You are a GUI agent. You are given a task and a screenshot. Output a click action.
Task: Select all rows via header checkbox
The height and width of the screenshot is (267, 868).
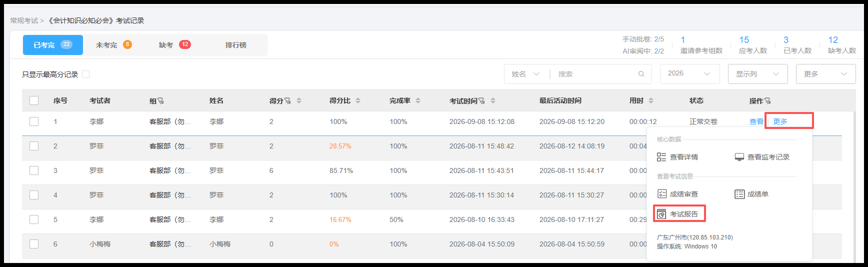(34, 100)
